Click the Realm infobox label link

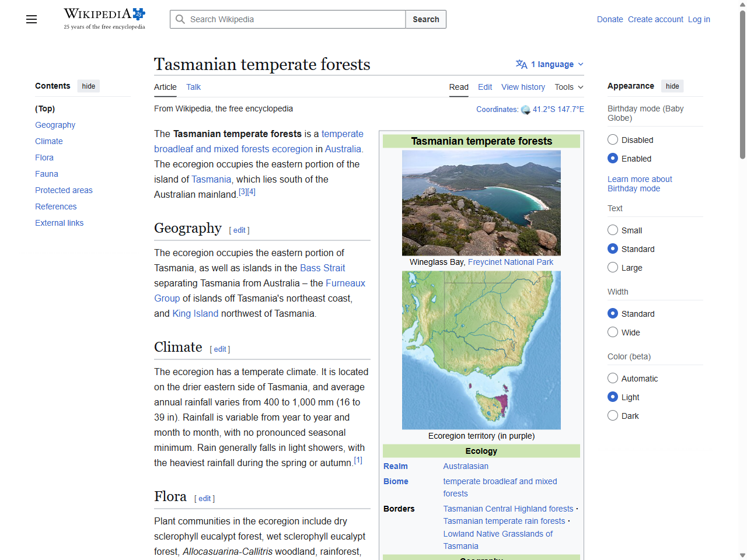(396, 466)
